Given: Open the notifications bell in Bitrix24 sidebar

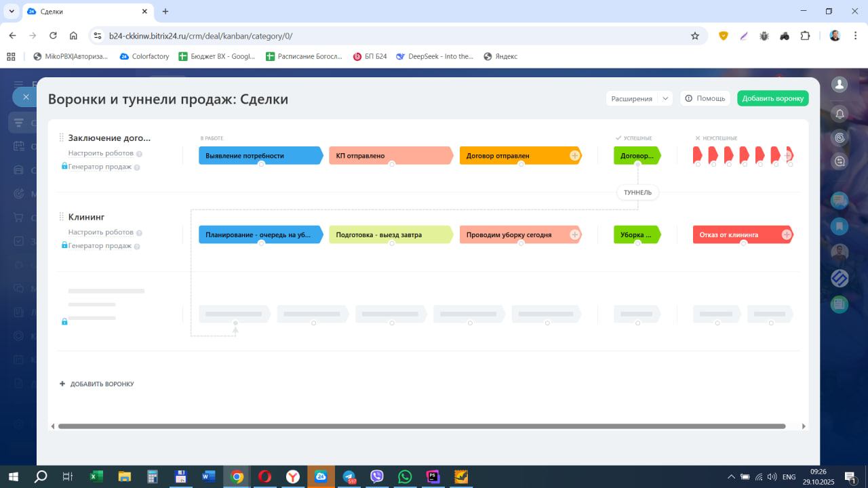Looking at the screenshot, I should (840, 113).
